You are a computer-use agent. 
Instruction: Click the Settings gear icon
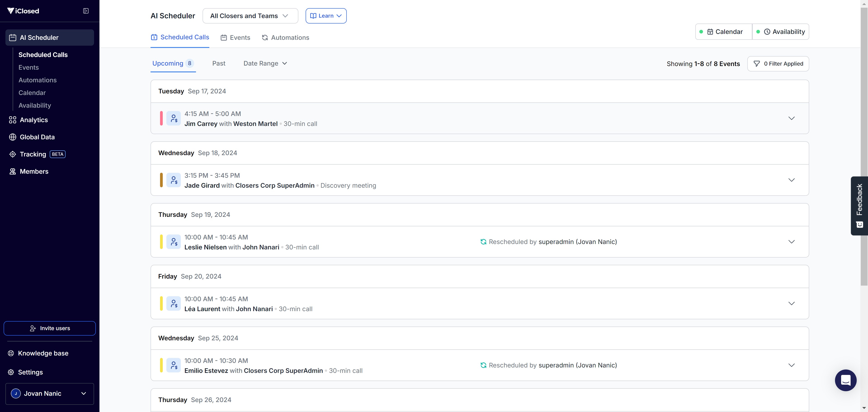click(11, 372)
